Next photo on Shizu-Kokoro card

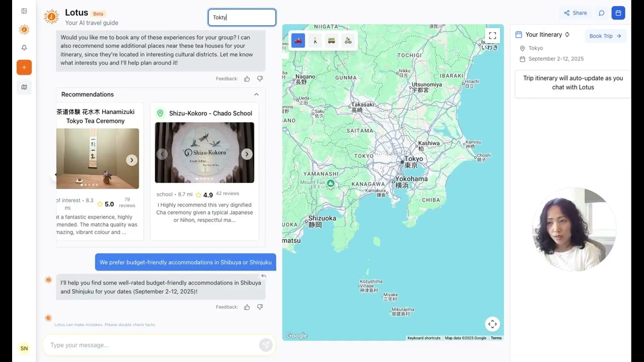click(x=247, y=154)
